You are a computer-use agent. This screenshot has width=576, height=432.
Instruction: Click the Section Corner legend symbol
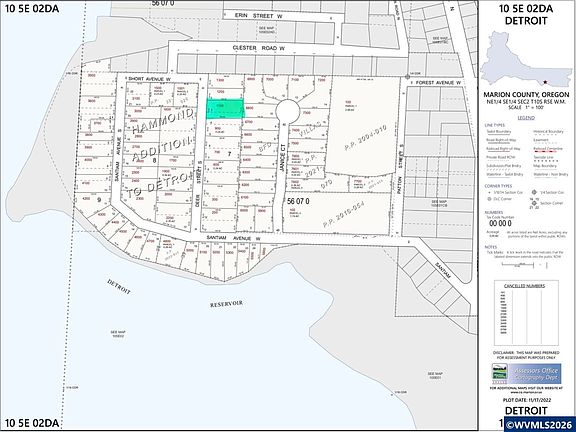point(534,203)
